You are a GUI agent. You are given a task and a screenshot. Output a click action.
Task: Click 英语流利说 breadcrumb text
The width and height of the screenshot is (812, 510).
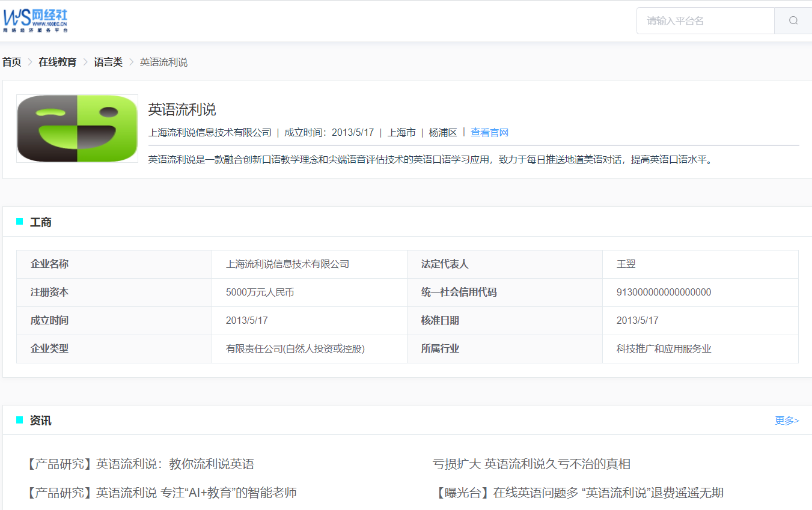(163, 62)
